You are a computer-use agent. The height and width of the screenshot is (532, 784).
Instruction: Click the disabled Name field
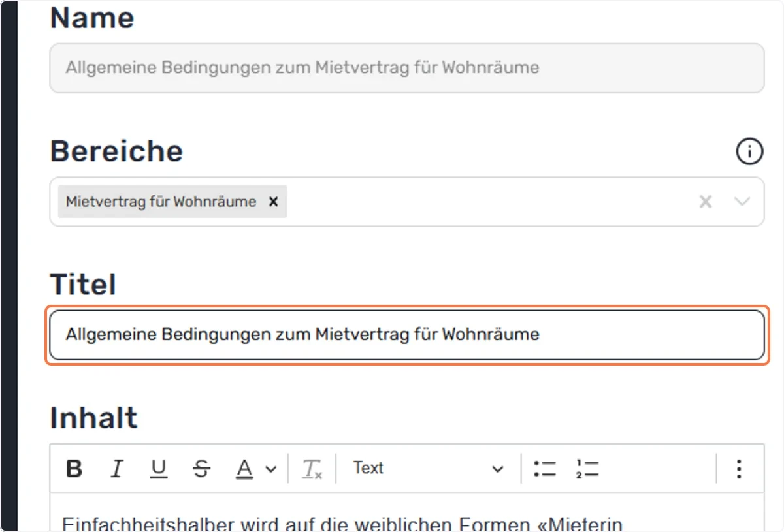coord(407,68)
